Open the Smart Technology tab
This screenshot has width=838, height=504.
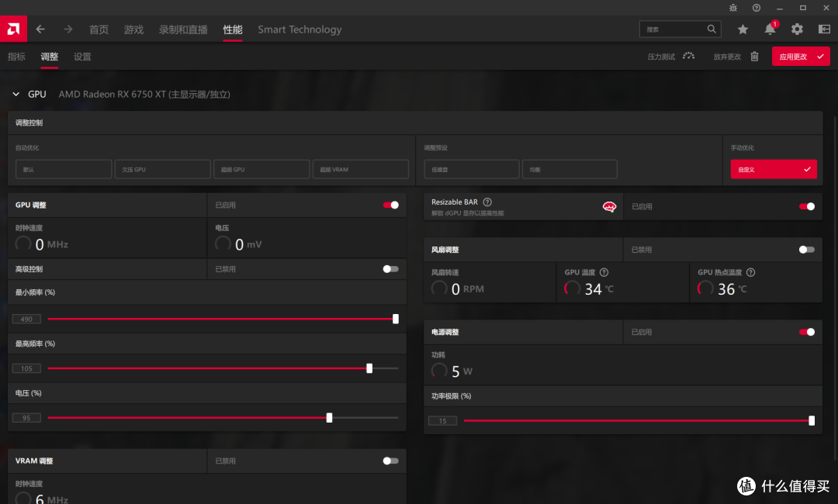coord(300,29)
